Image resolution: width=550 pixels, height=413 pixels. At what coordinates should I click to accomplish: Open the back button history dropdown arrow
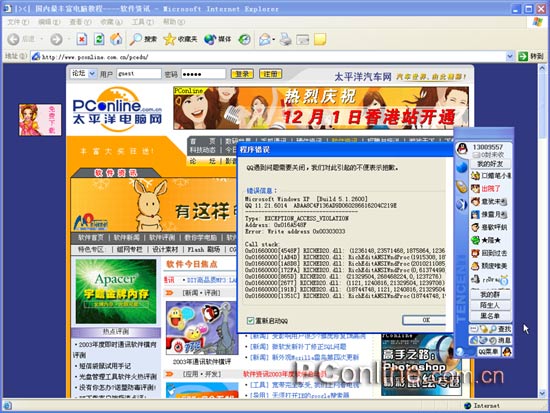pos(42,39)
